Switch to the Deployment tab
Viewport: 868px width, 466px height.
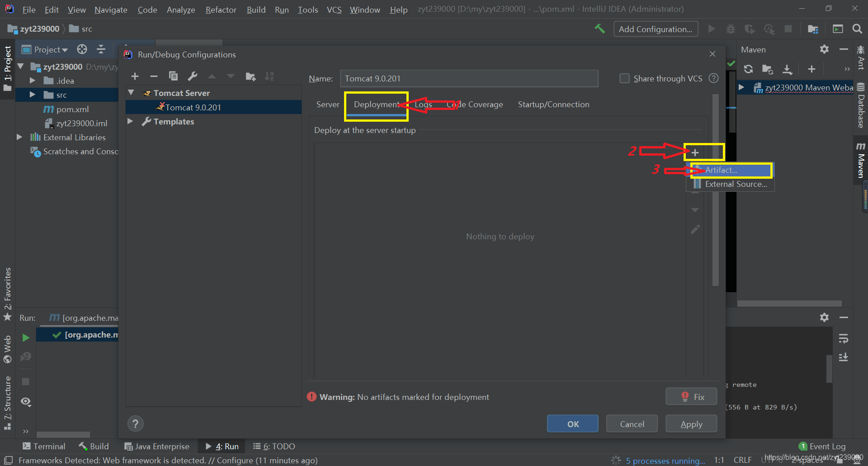pyautogui.click(x=377, y=105)
